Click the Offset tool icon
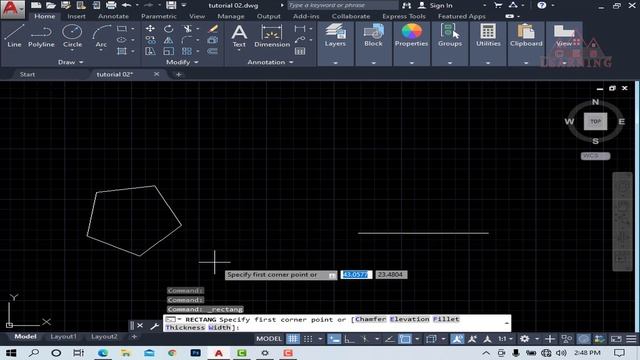640x360 pixels. pyautogui.click(x=213, y=51)
